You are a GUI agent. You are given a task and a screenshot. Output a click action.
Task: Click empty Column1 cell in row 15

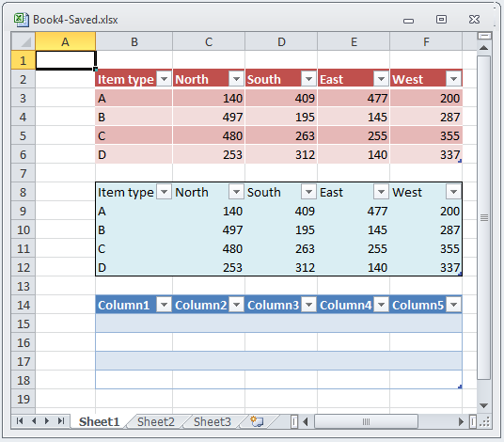coord(134,324)
